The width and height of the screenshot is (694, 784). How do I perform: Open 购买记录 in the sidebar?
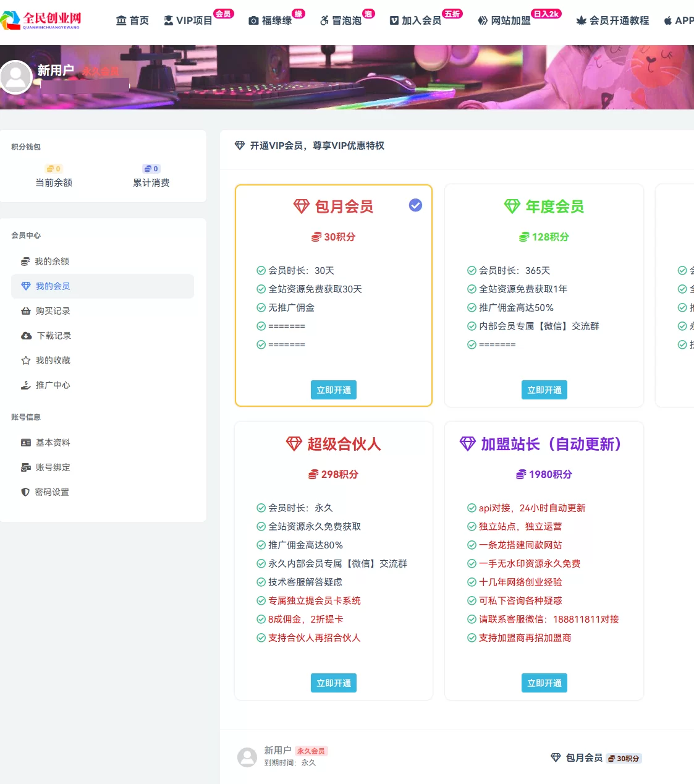coord(103,311)
